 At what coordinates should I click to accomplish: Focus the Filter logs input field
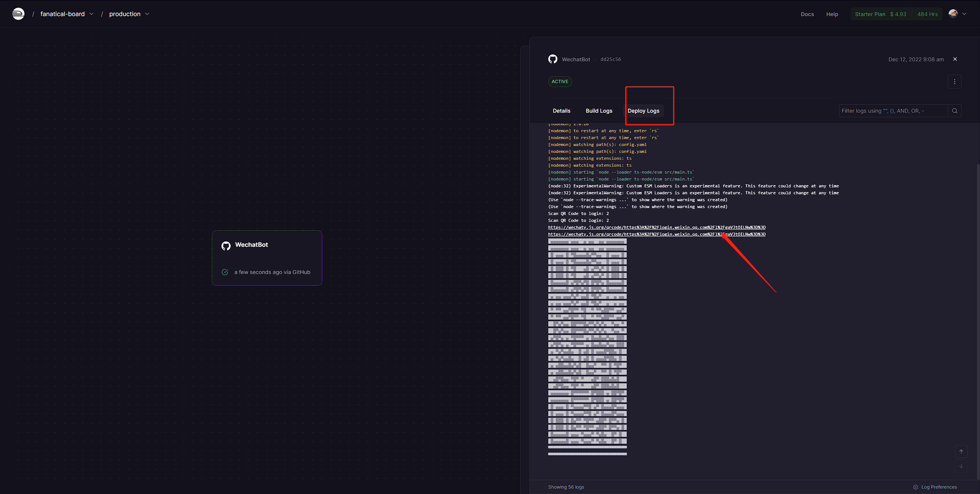tap(893, 111)
